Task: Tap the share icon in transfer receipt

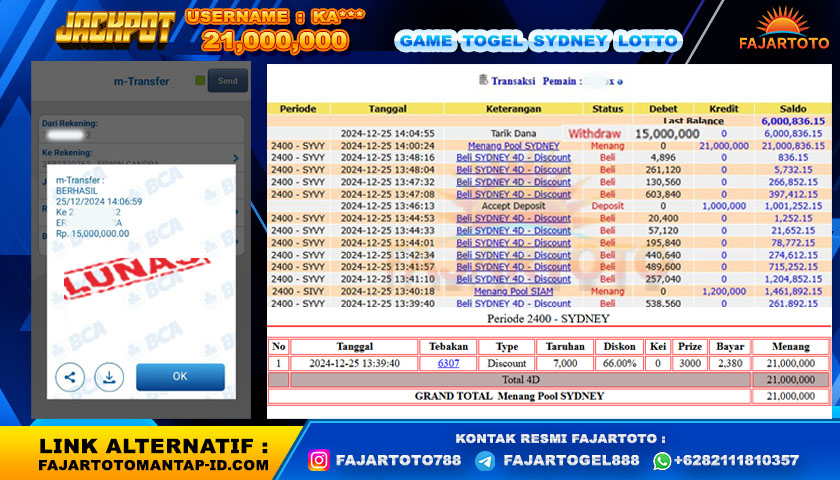Action: [70, 377]
